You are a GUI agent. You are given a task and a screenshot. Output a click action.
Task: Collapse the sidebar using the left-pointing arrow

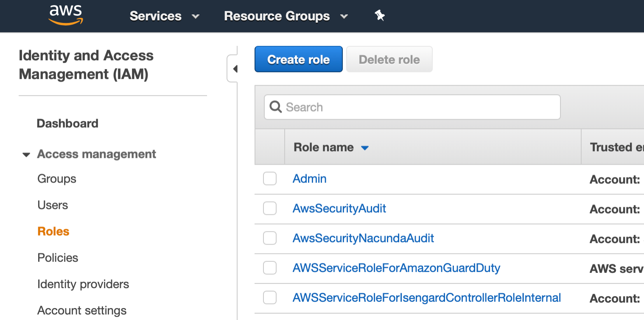236,68
